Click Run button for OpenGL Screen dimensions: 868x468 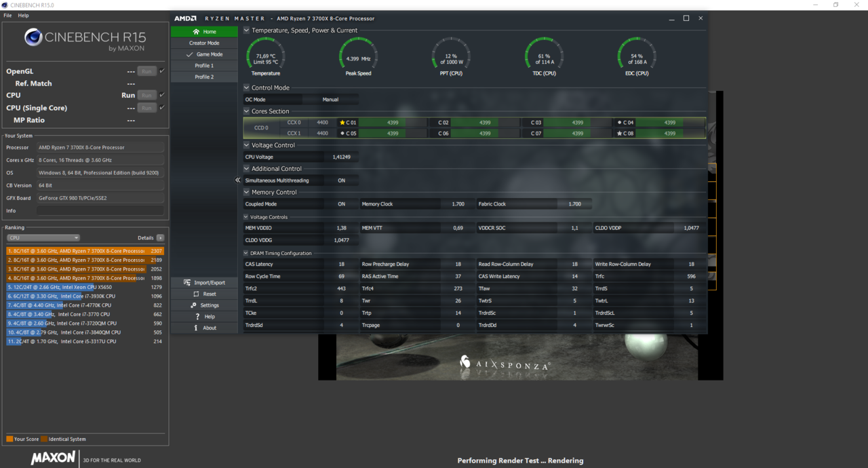pos(146,71)
